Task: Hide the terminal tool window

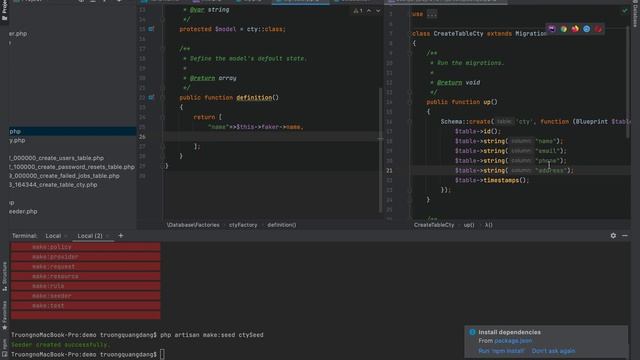Action: coord(625,236)
